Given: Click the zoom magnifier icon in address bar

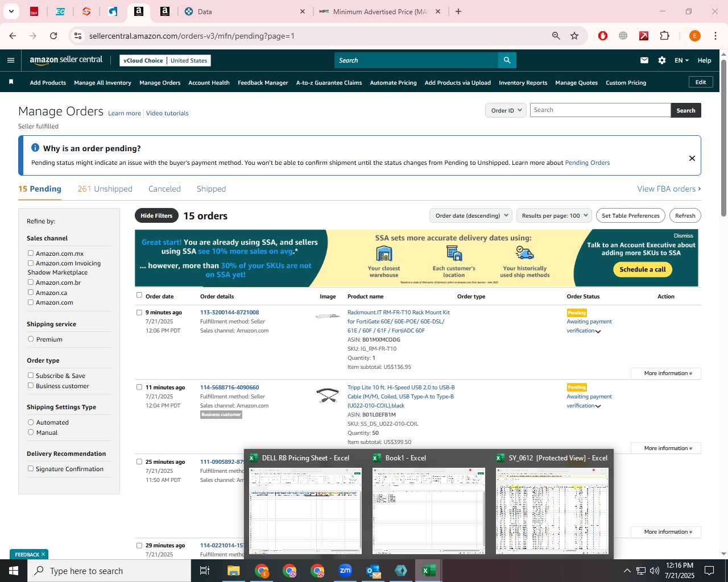Looking at the screenshot, I should (x=556, y=36).
